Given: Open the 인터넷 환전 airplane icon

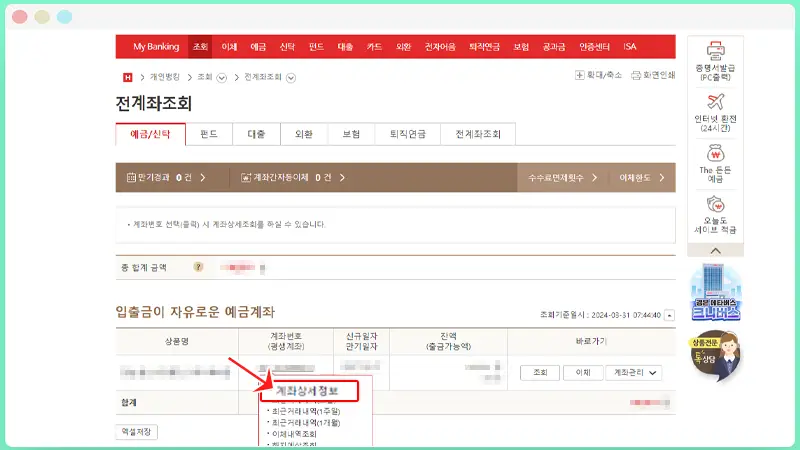Looking at the screenshot, I should 715,102.
